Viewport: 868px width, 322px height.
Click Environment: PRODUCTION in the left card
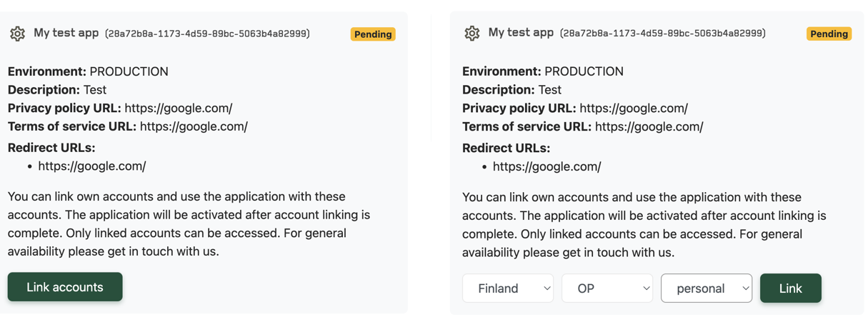click(x=89, y=71)
